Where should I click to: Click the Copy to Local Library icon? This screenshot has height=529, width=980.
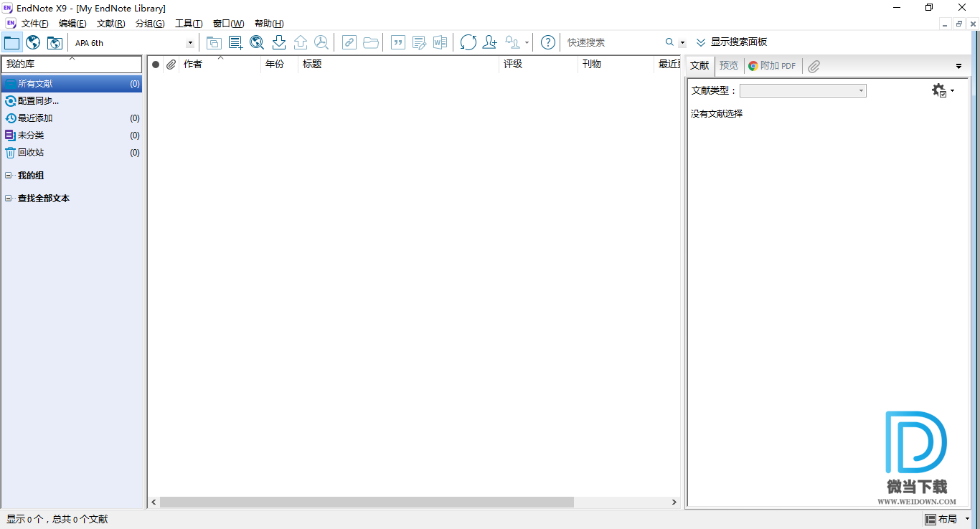click(214, 42)
